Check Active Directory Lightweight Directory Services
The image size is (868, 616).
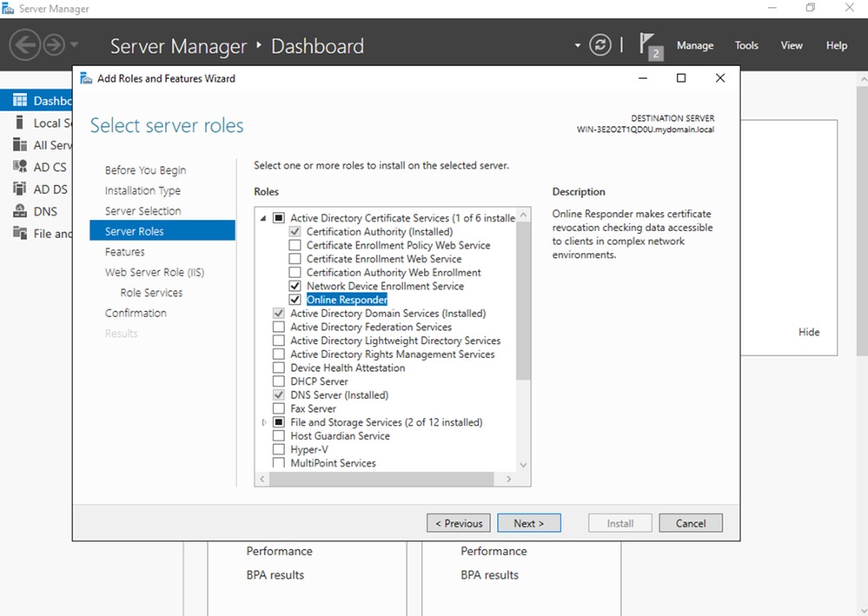coord(279,341)
